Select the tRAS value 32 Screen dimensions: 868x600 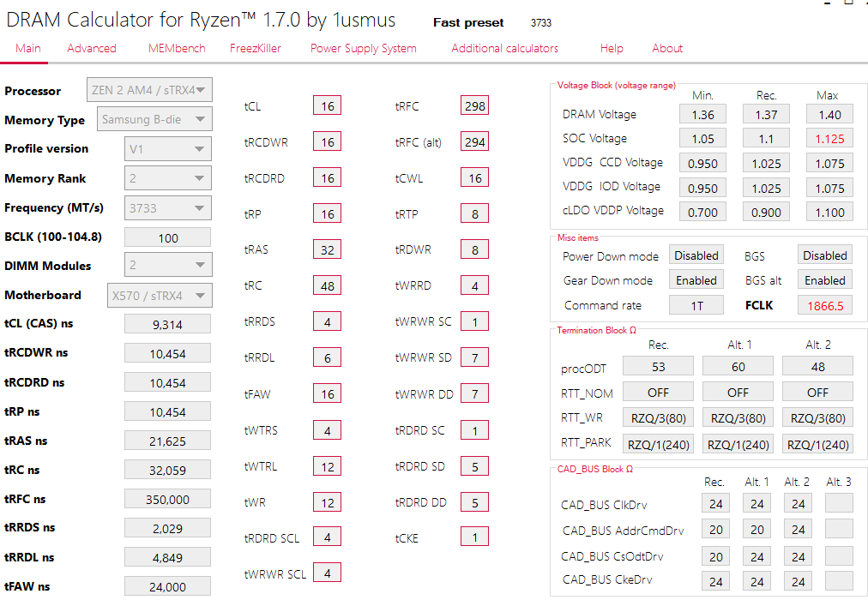[x=327, y=249]
